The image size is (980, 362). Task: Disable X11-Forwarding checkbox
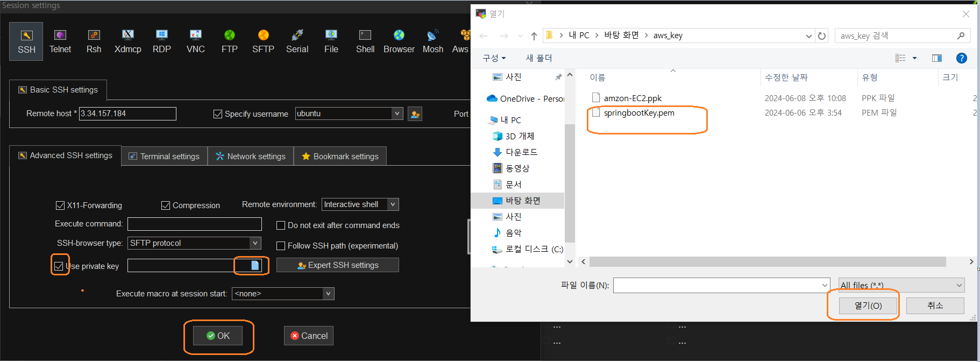point(60,205)
